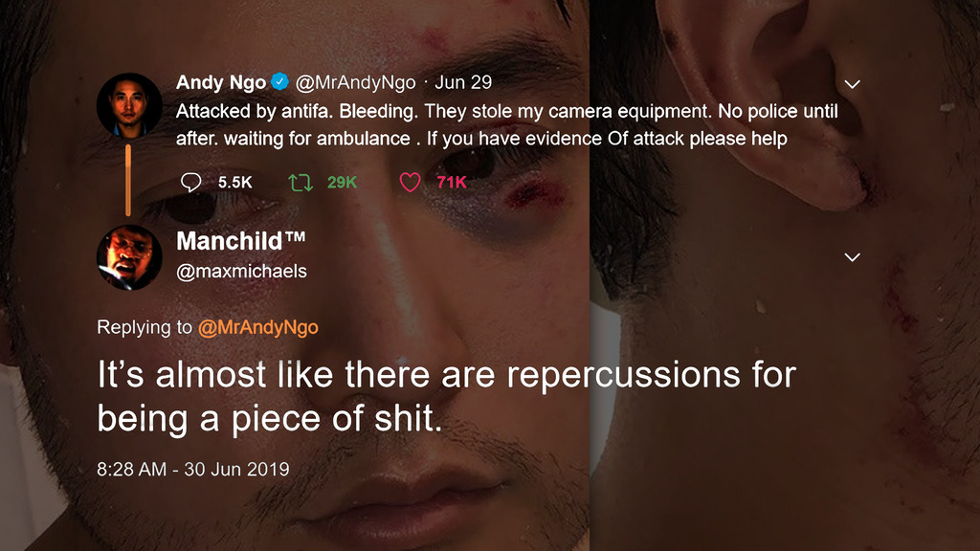
Task: Click the blue verified badge
Action: [x=279, y=83]
